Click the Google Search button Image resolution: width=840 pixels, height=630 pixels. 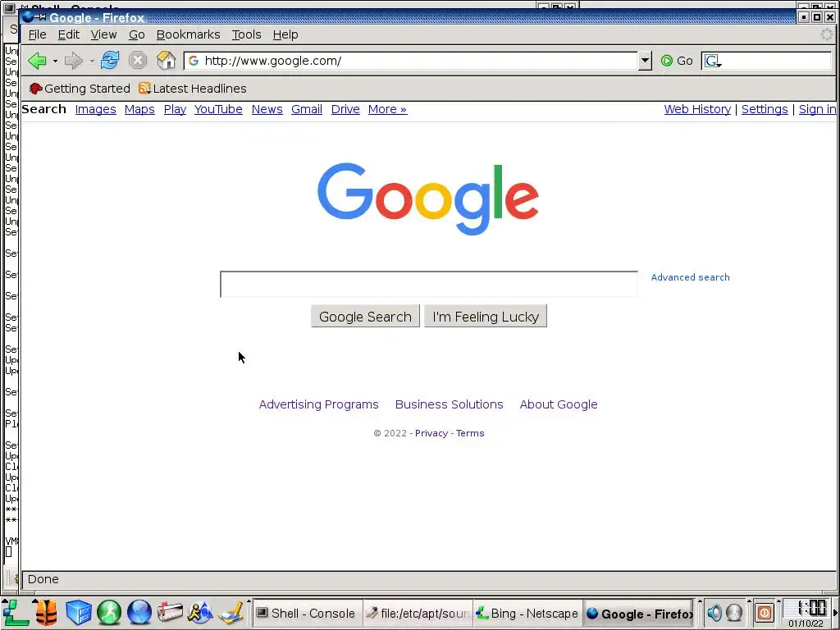point(365,317)
